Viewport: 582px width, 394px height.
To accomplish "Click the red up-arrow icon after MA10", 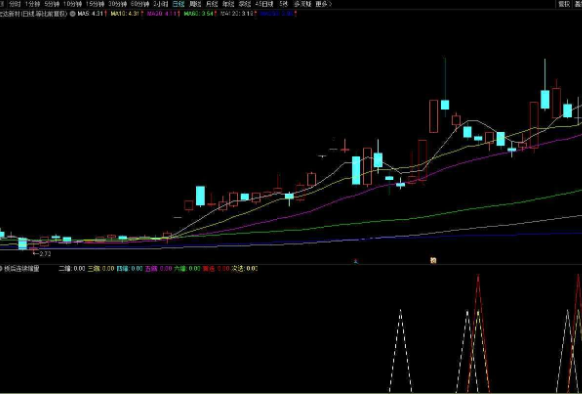I will (143, 14).
